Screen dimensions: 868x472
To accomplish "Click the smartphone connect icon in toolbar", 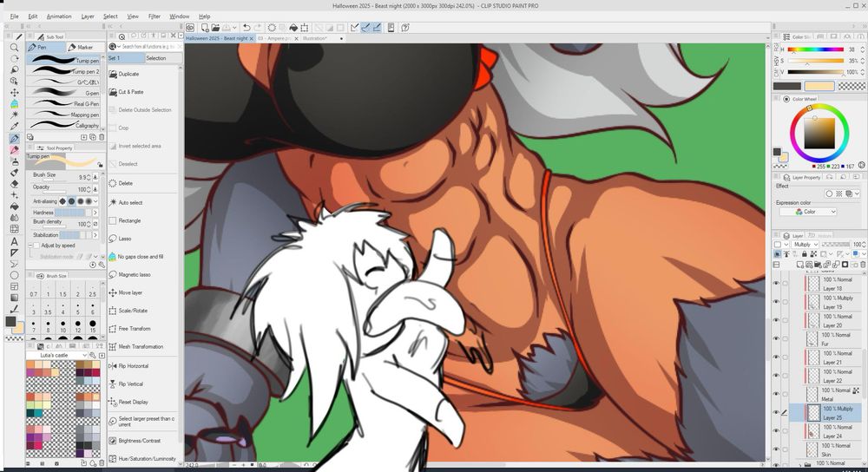I will (391, 28).
